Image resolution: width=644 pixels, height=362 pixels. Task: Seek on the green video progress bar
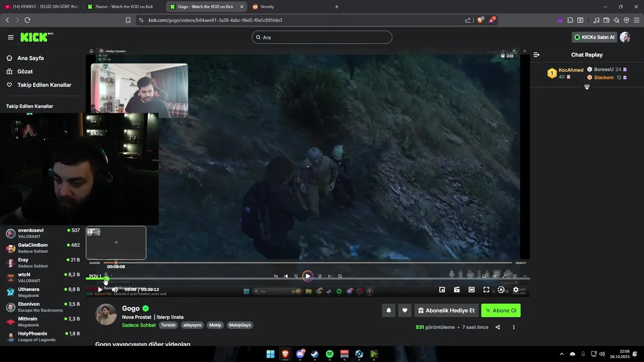308,279
